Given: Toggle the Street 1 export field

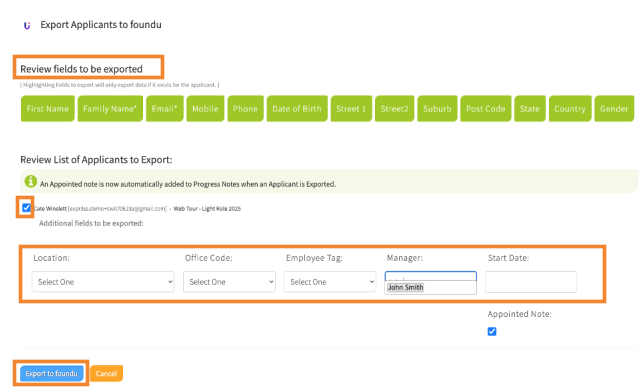Looking at the screenshot, I should pos(351,109).
